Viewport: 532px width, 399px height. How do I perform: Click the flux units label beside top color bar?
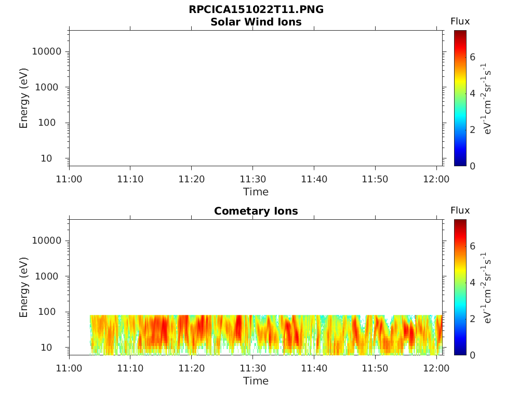click(486, 98)
